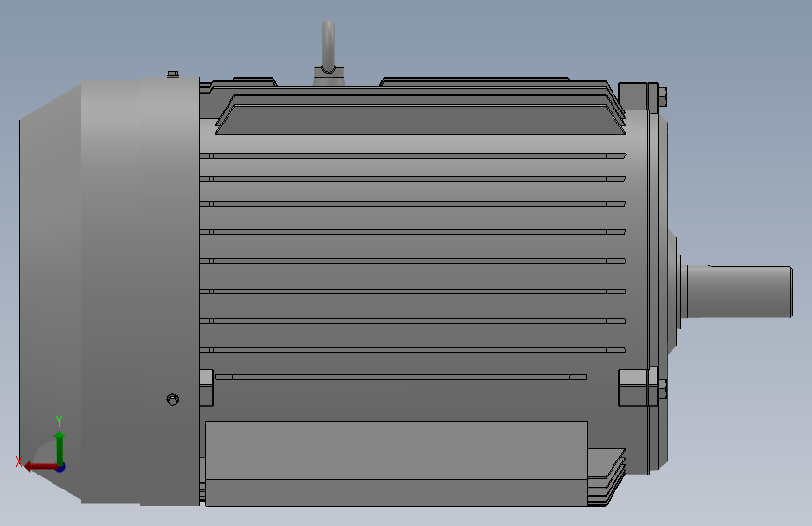Select the lifting eye bolt on top of motor

coord(329,52)
